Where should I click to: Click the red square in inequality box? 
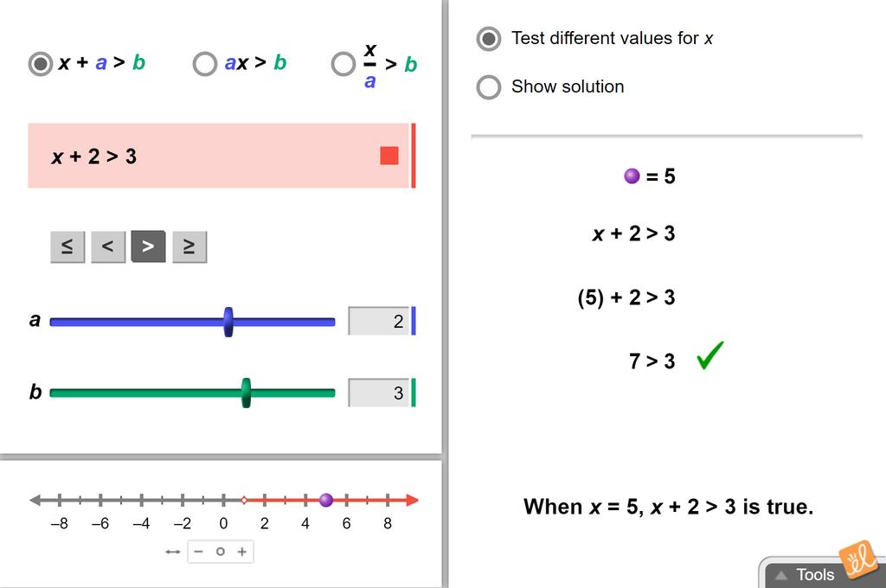389,156
